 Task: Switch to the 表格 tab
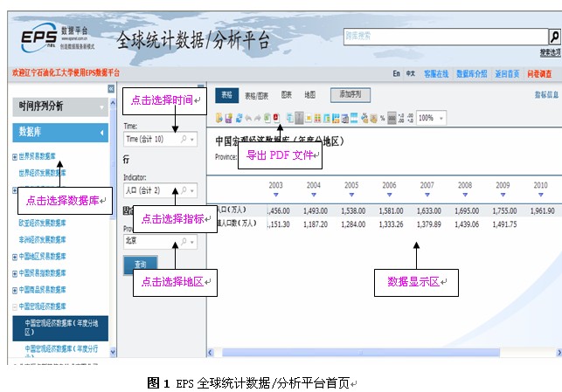click(x=226, y=95)
